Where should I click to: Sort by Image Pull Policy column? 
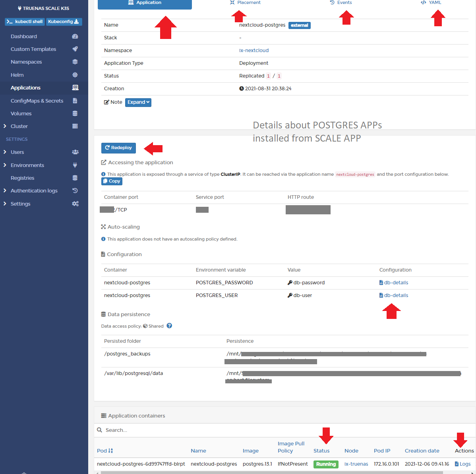point(291,447)
